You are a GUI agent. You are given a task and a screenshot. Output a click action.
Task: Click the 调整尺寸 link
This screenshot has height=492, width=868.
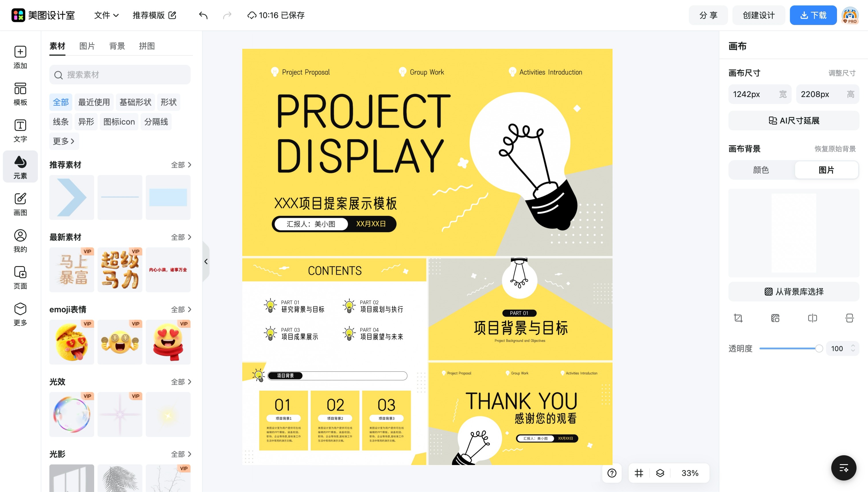(x=842, y=73)
